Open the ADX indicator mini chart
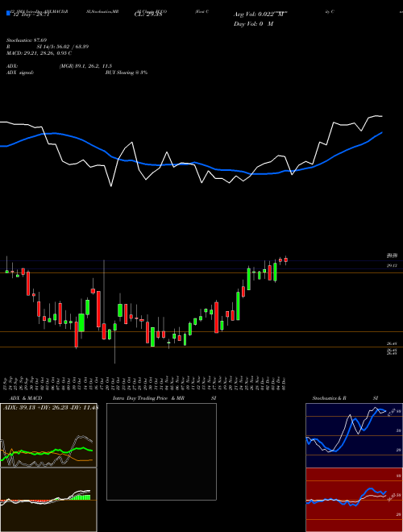This screenshot has height=532, width=403. (x=48, y=435)
